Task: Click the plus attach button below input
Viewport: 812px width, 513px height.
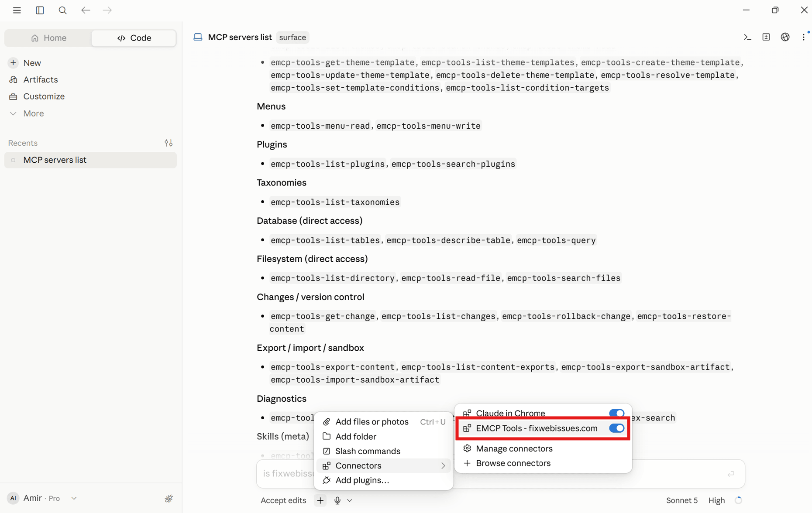Action: pyautogui.click(x=320, y=500)
